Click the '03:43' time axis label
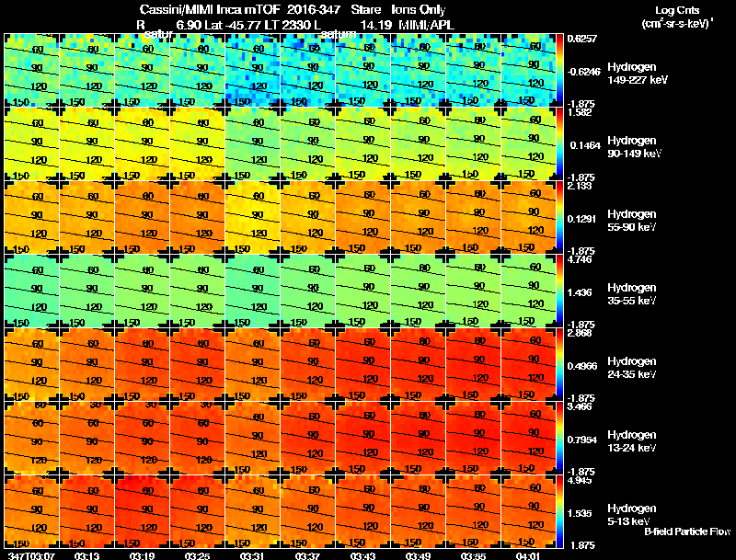The image size is (736, 560). tap(362, 555)
